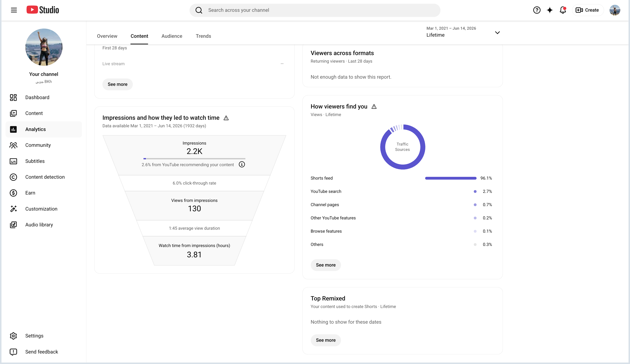This screenshot has height=364, width=630.
Task: Click the search magnifier icon
Action: [x=199, y=10]
